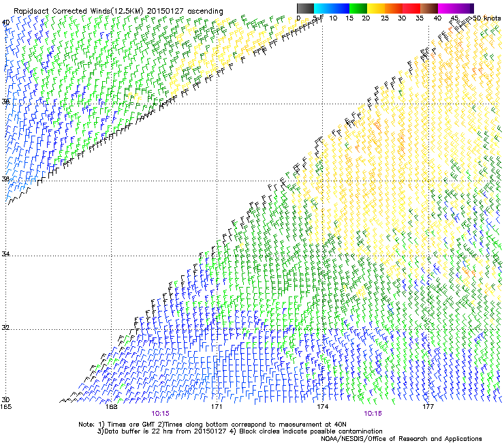Image resolution: width=504 pixels, height=443 pixels.
Task: Click the longitude label '168'
Action: 111,407
